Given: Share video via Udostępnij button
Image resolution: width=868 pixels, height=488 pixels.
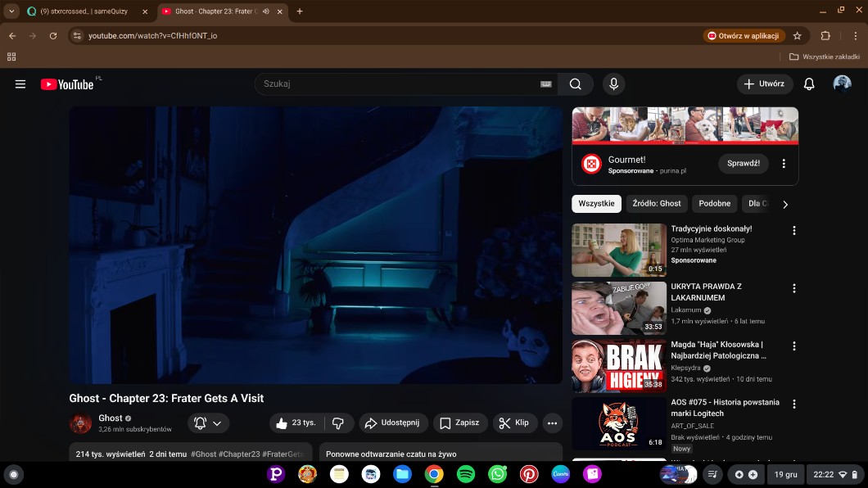Looking at the screenshot, I should pos(392,423).
